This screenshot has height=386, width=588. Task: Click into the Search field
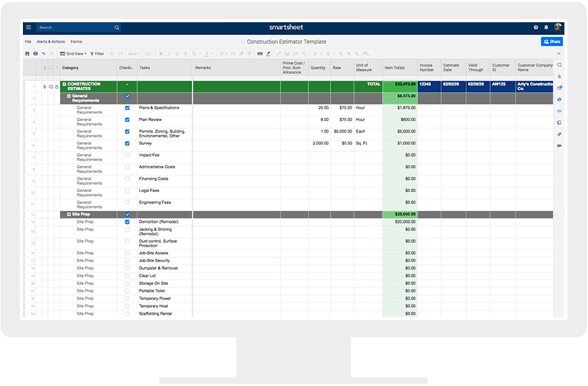74,28
